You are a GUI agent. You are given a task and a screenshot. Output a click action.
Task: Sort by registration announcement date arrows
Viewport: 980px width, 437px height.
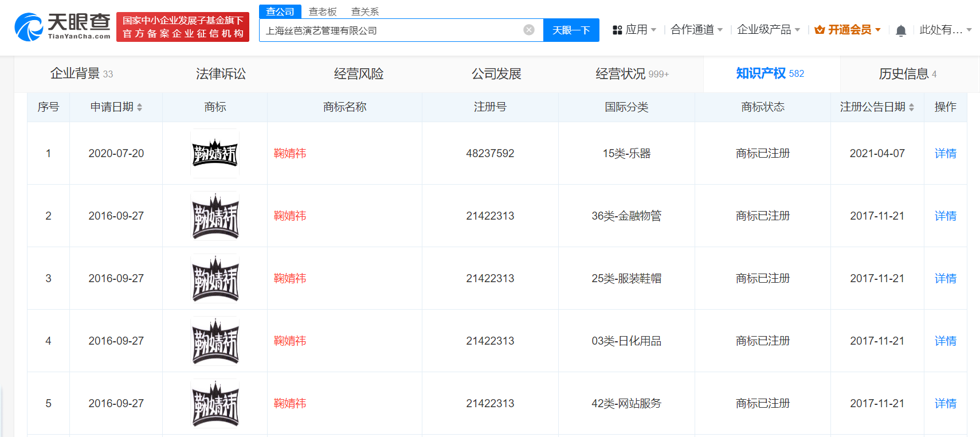911,107
